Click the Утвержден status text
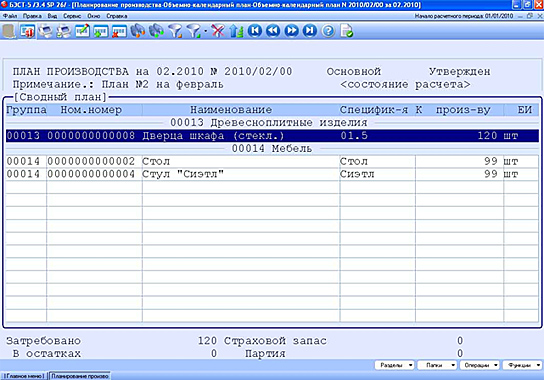The image size is (544, 380). [460, 71]
